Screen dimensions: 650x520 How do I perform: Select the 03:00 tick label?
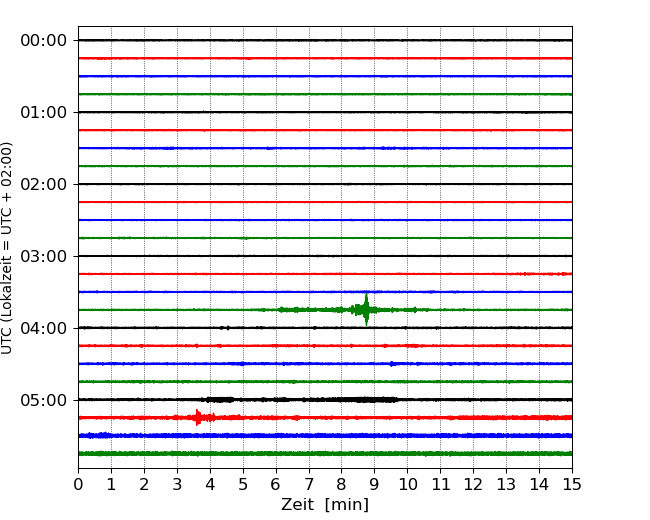[x=44, y=256]
